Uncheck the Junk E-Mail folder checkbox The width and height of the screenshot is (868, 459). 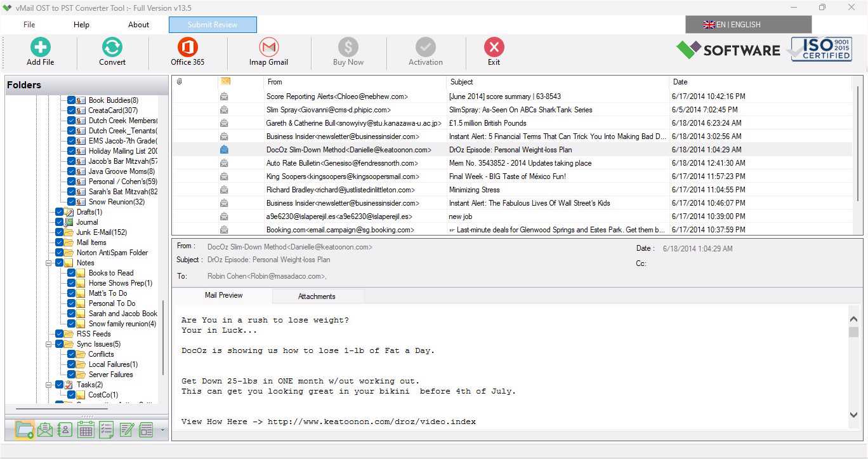tap(60, 232)
